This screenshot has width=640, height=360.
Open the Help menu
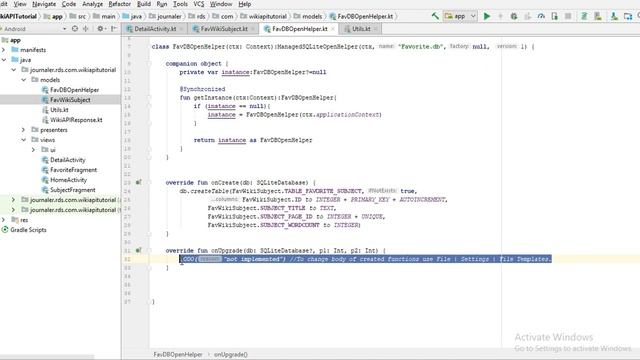pos(244,4)
